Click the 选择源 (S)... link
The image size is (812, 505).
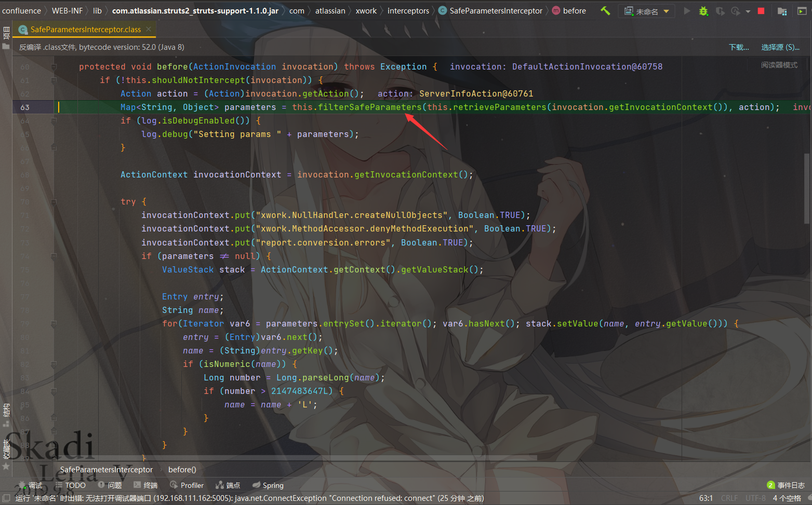coord(780,47)
